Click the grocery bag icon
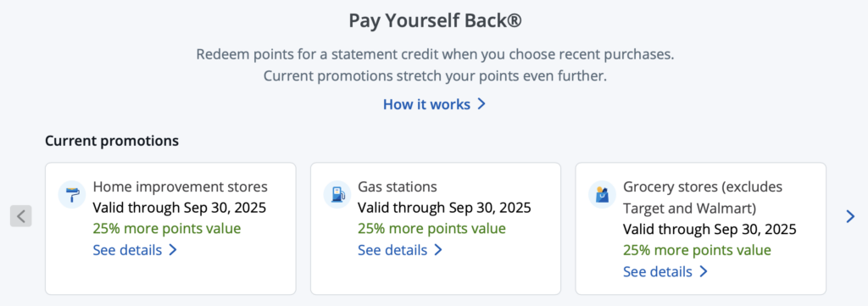Screen dimensions: 868x306 pyautogui.click(x=603, y=194)
